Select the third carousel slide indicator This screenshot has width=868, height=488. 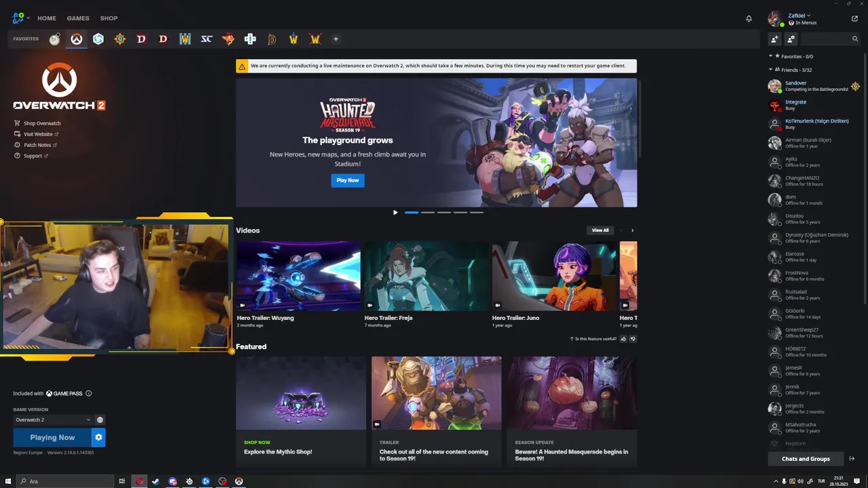pos(443,212)
